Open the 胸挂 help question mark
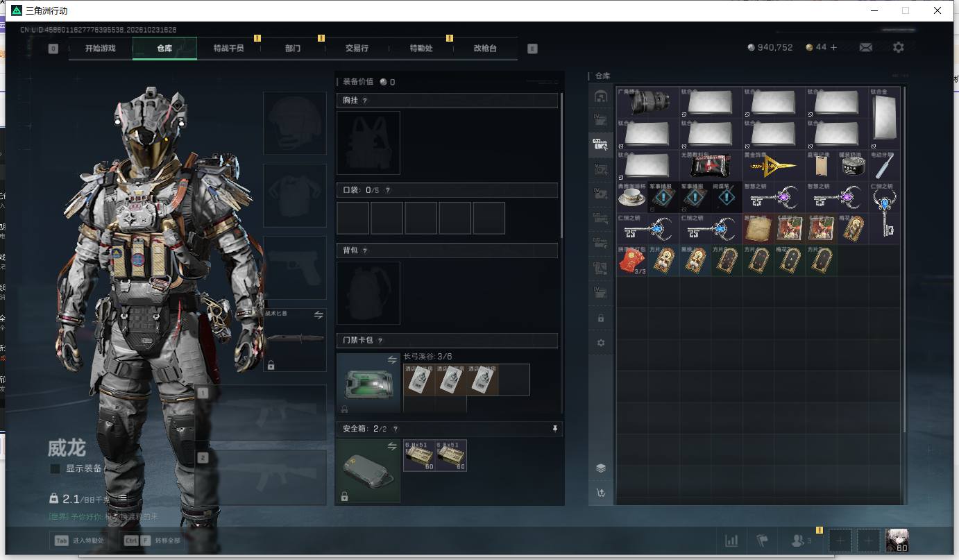This screenshot has width=959, height=560. pyautogui.click(x=365, y=101)
